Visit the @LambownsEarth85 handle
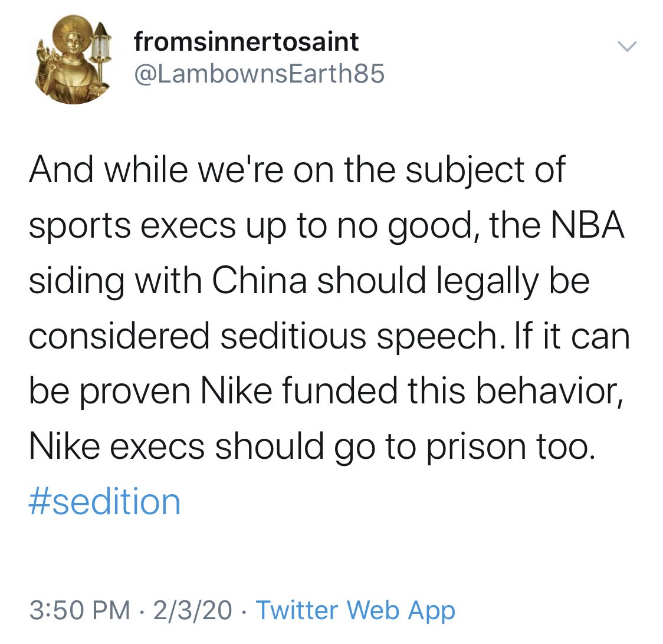Viewport: 663px width, 644px height. 259,73
